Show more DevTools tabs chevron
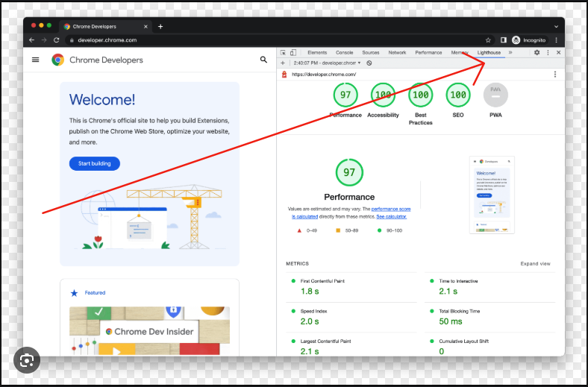The width and height of the screenshot is (588, 387). coord(510,53)
